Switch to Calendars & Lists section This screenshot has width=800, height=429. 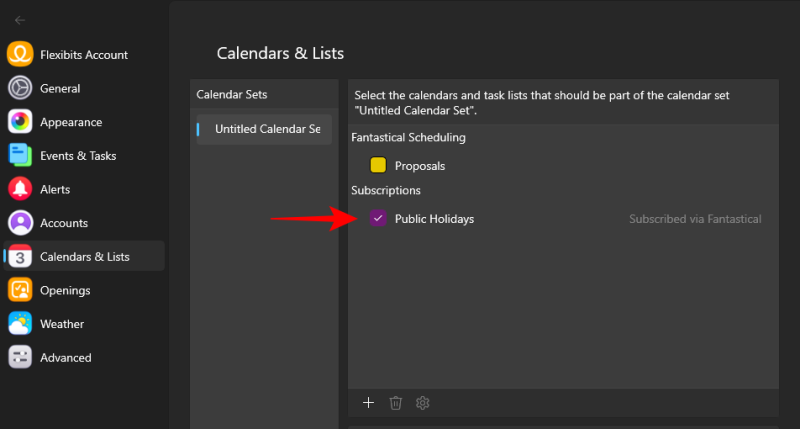click(x=85, y=257)
